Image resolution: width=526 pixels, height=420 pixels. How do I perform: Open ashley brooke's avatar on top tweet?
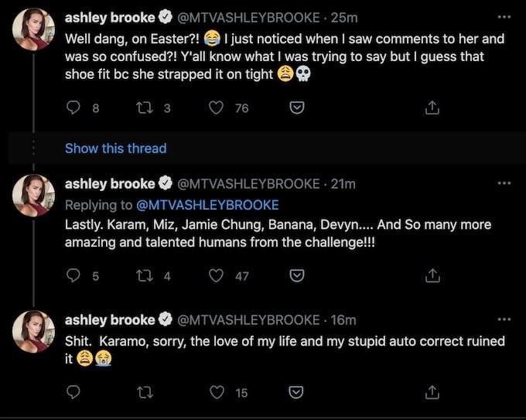click(x=32, y=29)
